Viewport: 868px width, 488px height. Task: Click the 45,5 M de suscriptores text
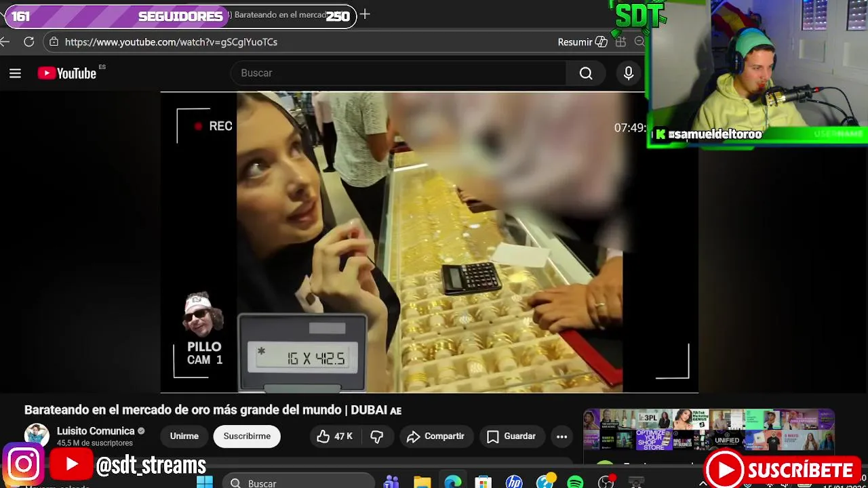click(x=95, y=443)
